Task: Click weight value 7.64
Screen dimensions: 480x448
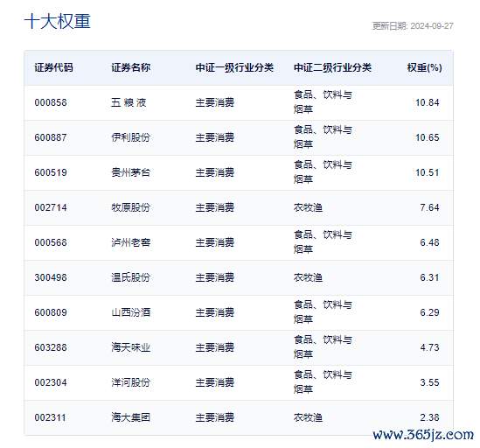Action: [x=429, y=207]
